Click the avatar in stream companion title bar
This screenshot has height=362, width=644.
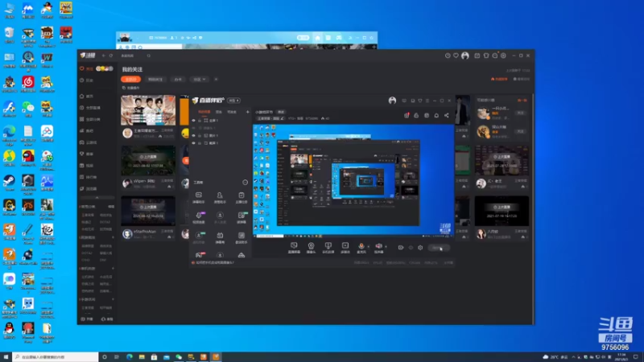392,101
